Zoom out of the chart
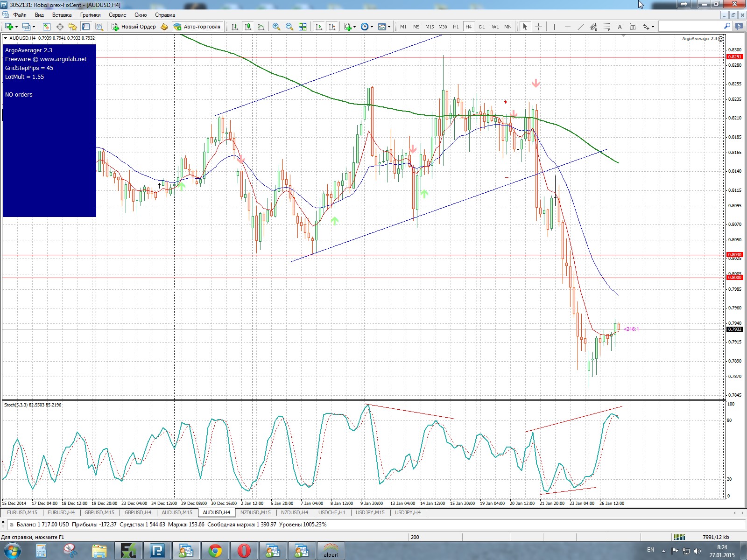This screenshot has width=747, height=560. pyautogui.click(x=289, y=27)
